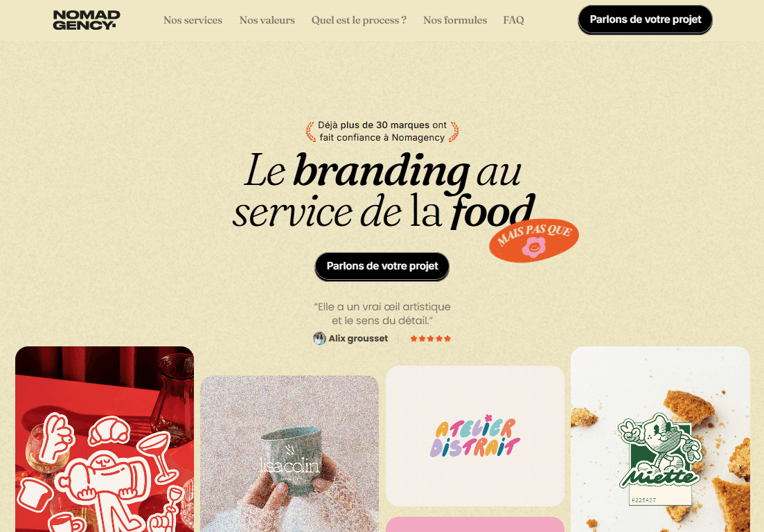Click the Nomadgency logo in header

[87, 20]
